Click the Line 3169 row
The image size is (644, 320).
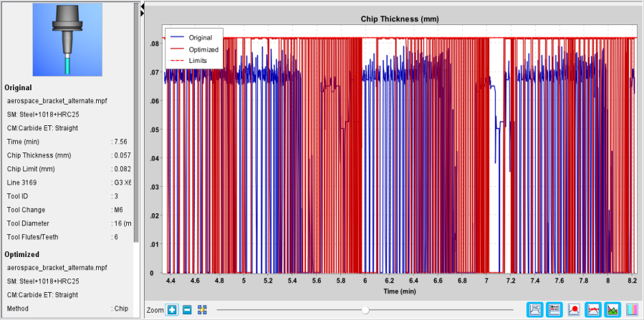tap(69, 183)
